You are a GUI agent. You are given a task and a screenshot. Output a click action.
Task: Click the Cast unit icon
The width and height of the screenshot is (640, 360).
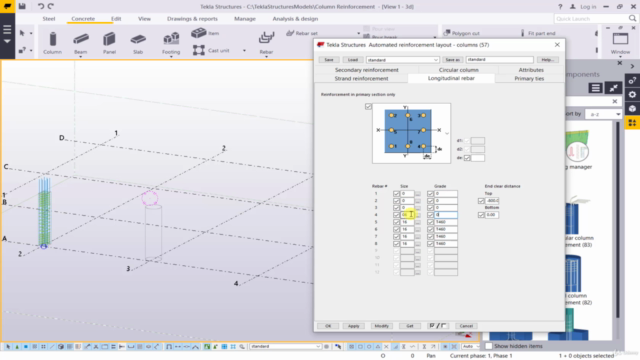pos(199,50)
